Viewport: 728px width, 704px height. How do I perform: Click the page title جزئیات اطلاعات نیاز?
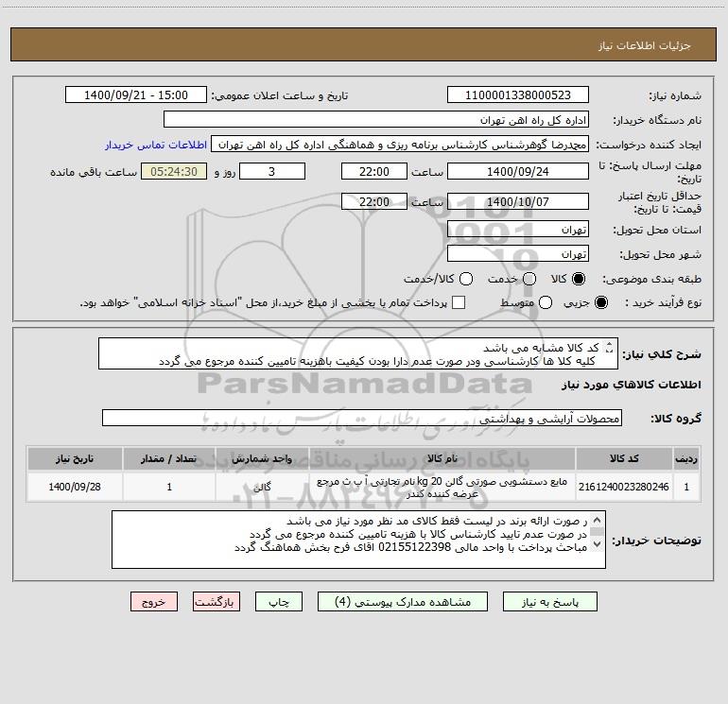point(645,45)
